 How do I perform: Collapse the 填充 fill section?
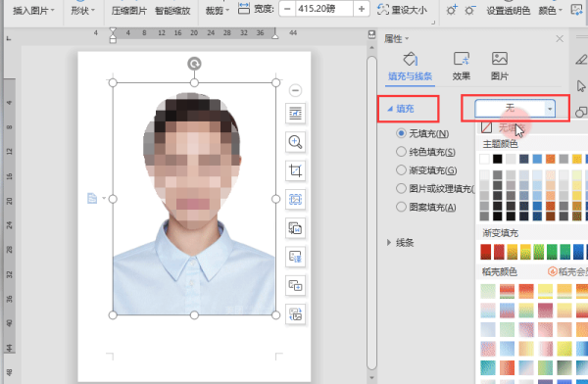coord(401,109)
